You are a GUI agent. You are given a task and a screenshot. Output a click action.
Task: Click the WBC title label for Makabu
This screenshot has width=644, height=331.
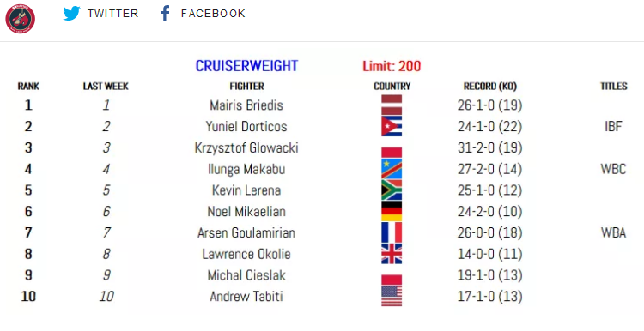click(613, 169)
